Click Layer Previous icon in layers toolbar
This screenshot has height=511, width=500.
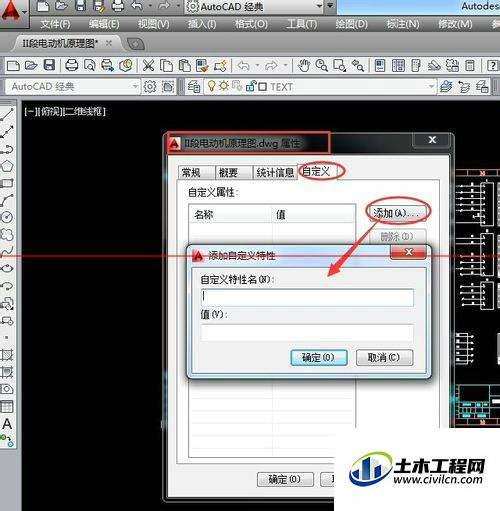click(464, 87)
